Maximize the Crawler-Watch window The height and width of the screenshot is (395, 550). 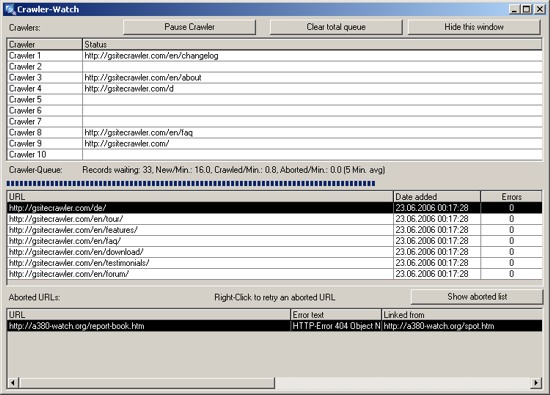pyautogui.click(x=526, y=9)
